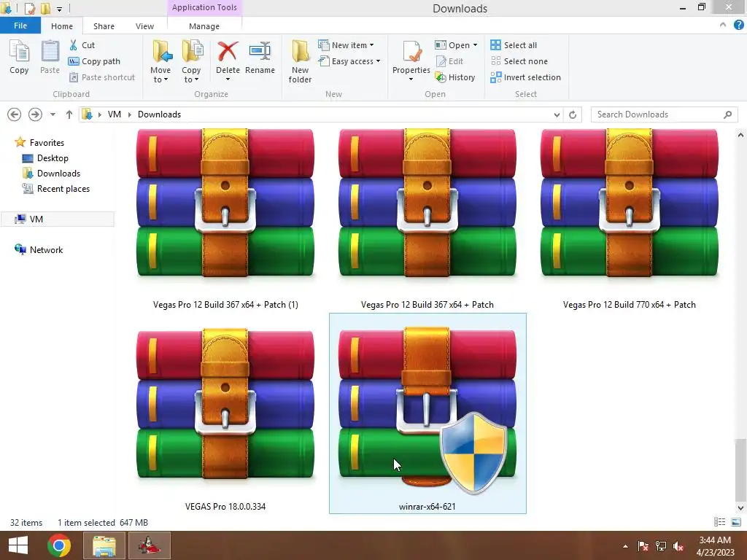Switch to the Home ribbon tab

[x=62, y=26]
